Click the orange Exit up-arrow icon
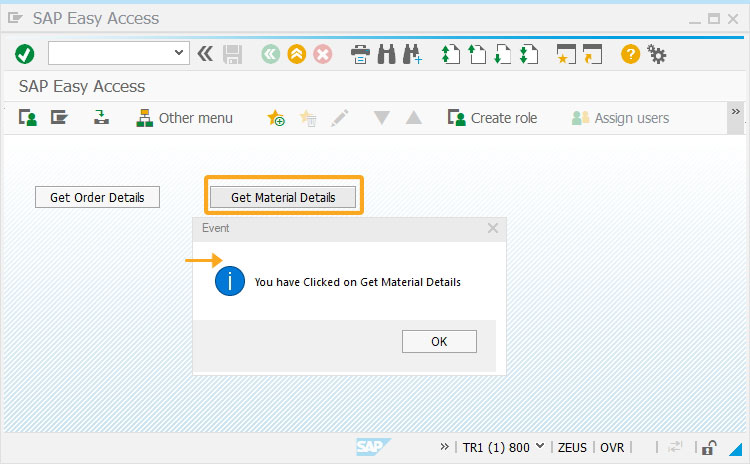This screenshot has width=750, height=464. pyautogui.click(x=297, y=54)
